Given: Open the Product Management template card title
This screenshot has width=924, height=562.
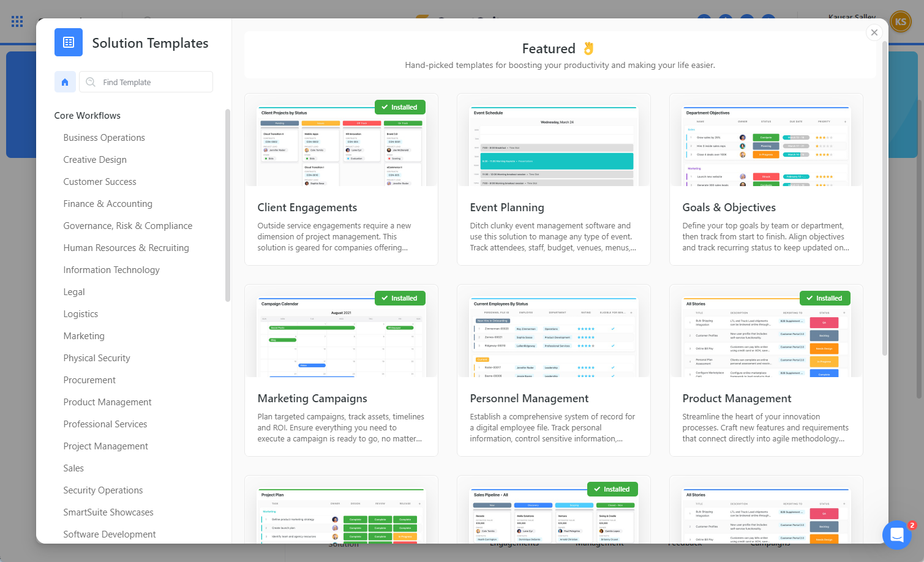Looking at the screenshot, I should (x=737, y=399).
